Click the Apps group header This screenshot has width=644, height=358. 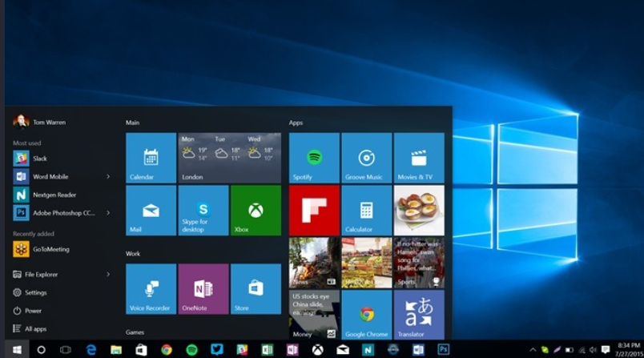coord(296,123)
